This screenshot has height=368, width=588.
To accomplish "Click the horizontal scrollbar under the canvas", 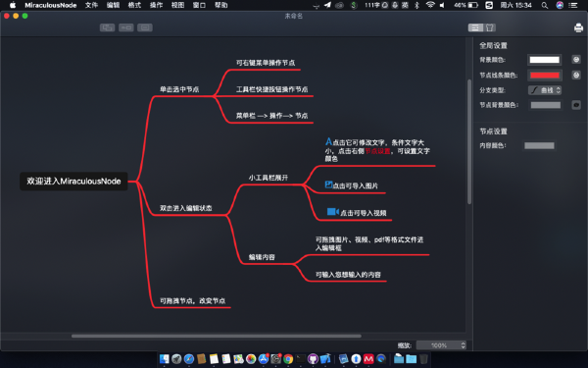I will 217,336.
